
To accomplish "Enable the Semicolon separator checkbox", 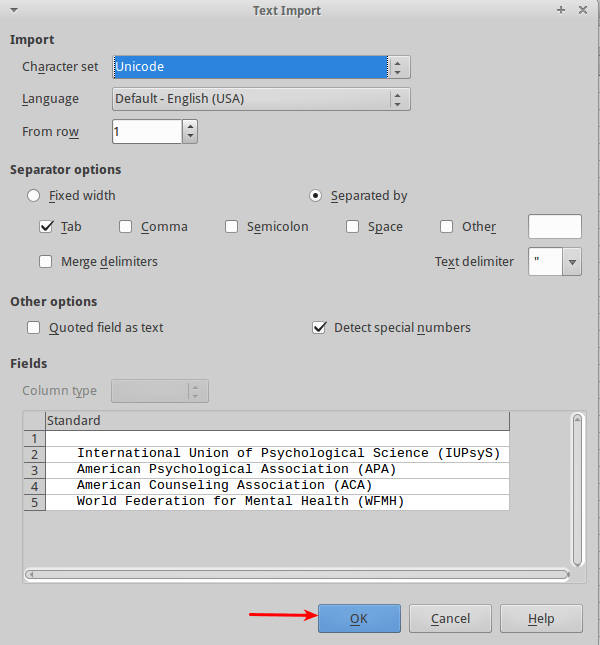I will coord(232,227).
